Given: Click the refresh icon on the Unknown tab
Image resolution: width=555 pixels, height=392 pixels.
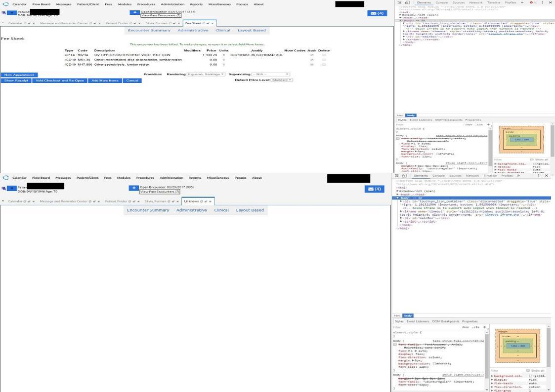Looking at the screenshot, I should click(x=202, y=201).
